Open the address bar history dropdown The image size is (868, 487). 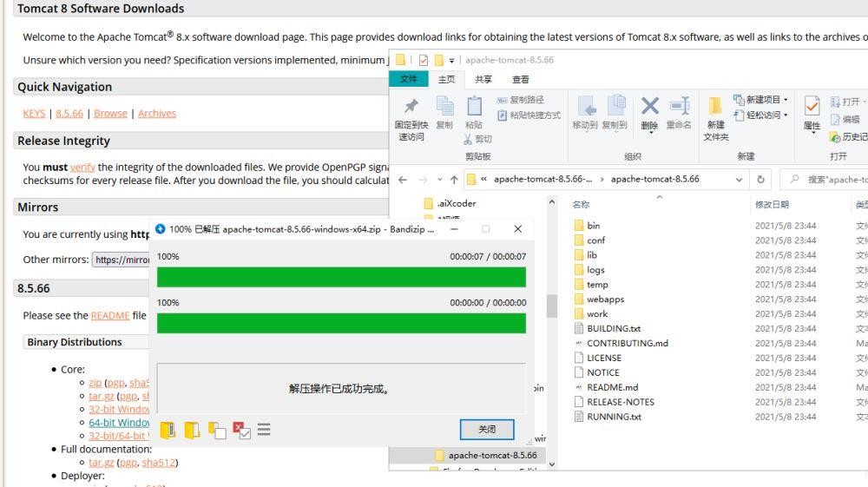(739, 180)
